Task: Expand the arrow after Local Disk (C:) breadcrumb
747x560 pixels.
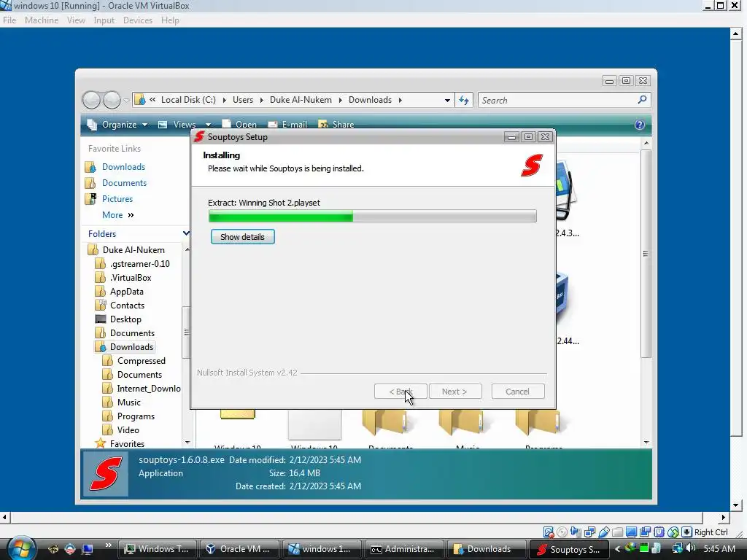Action: click(225, 100)
